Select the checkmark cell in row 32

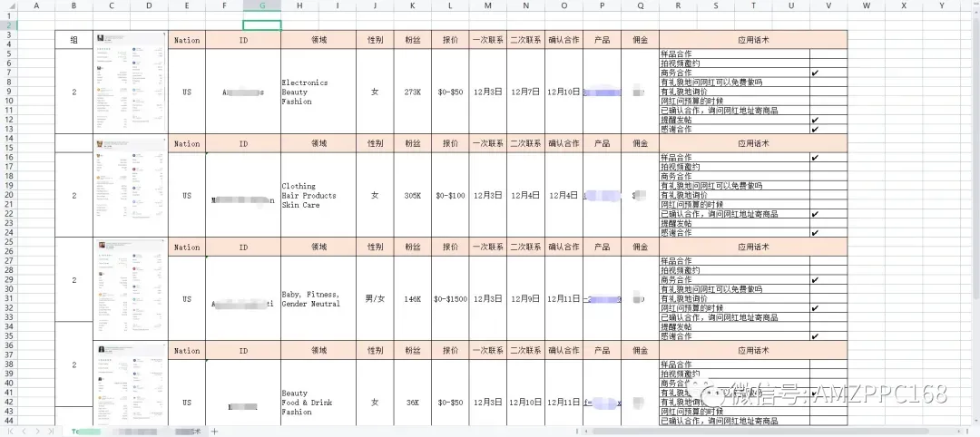(x=828, y=308)
